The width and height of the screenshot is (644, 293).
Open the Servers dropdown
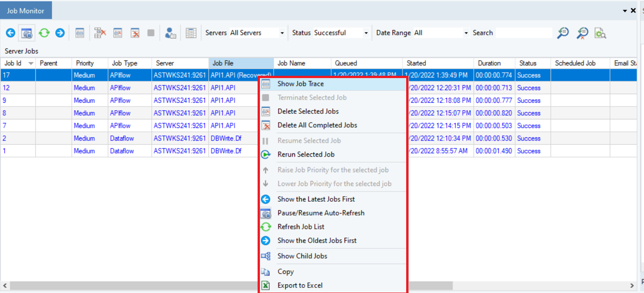tap(282, 33)
